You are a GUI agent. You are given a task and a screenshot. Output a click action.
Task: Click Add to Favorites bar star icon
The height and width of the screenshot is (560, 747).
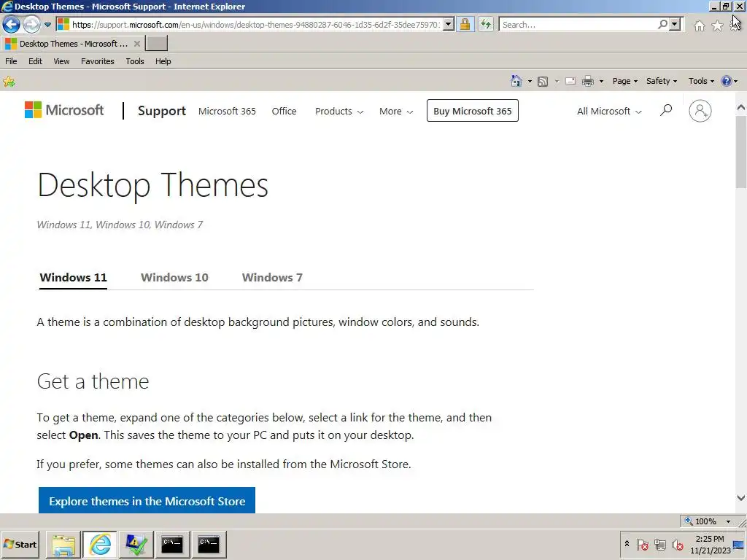[9, 82]
